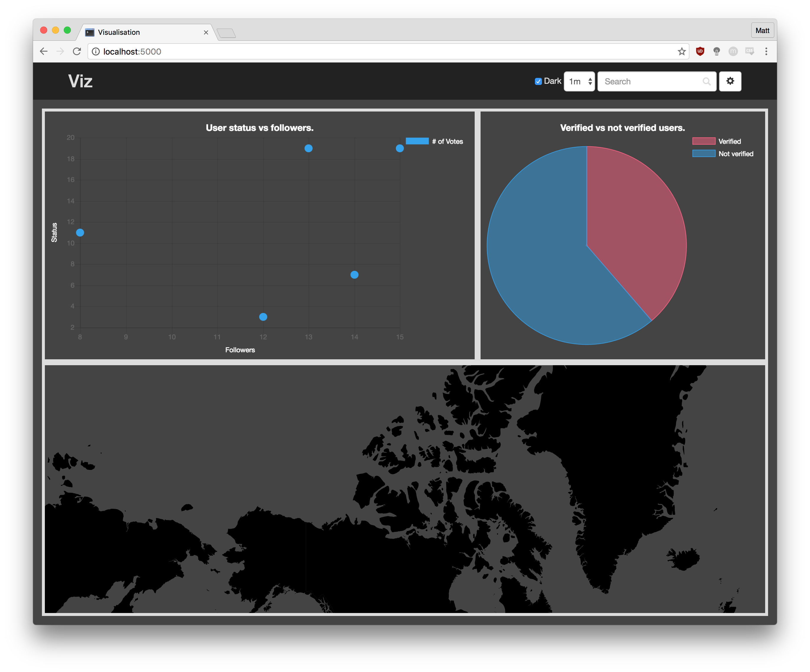Open the CSS extension icon
Image resolution: width=810 pixels, height=672 pixels.
click(x=749, y=51)
